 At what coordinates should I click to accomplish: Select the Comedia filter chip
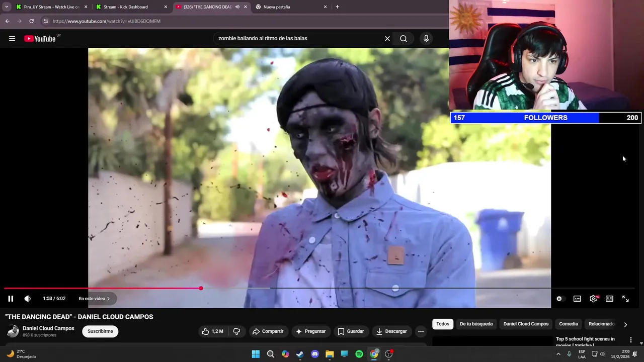(x=569, y=324)
